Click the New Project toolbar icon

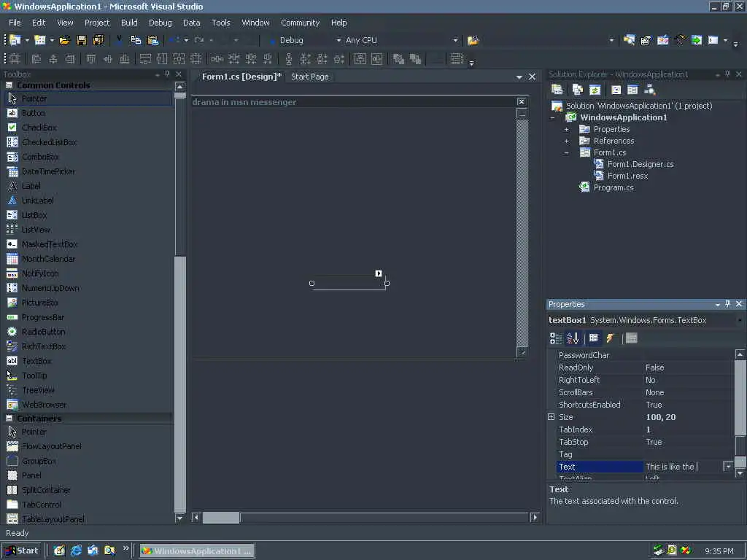(x=15, y=41)
